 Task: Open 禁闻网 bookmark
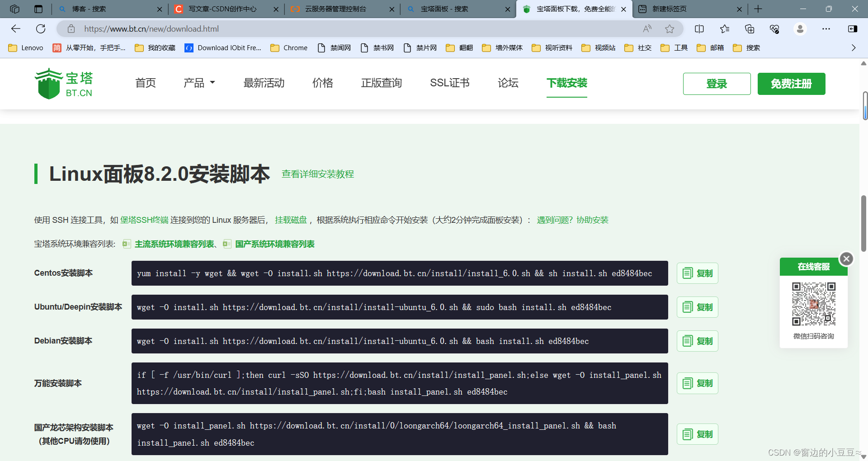[334, 48]
